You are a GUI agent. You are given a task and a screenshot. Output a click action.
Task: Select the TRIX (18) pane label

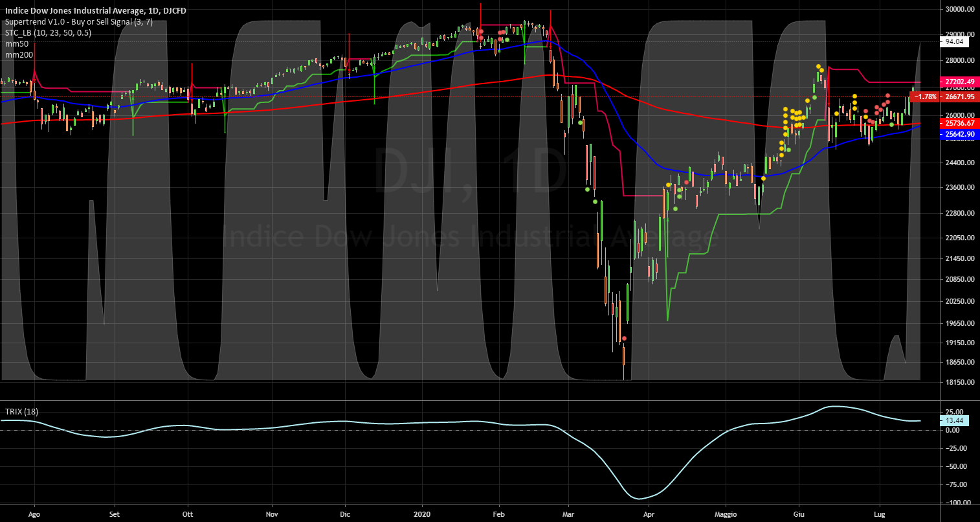click(21, 411)
